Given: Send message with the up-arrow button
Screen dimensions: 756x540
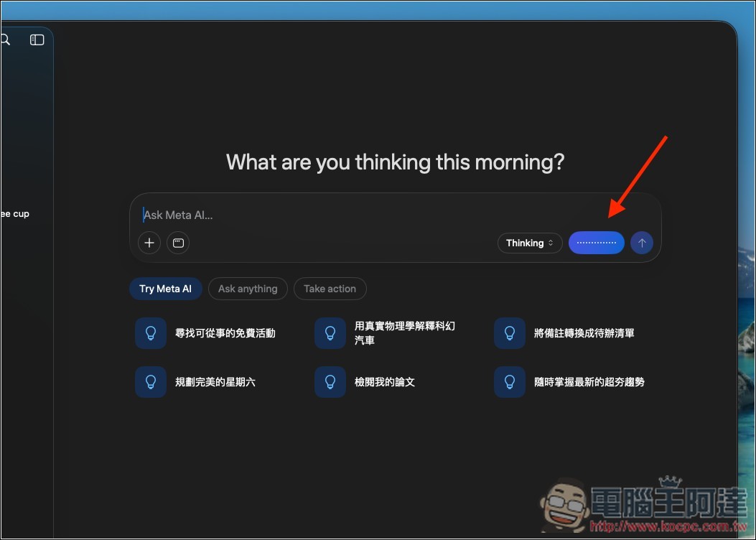Looking at the screenshot, I should pos(642,243).
